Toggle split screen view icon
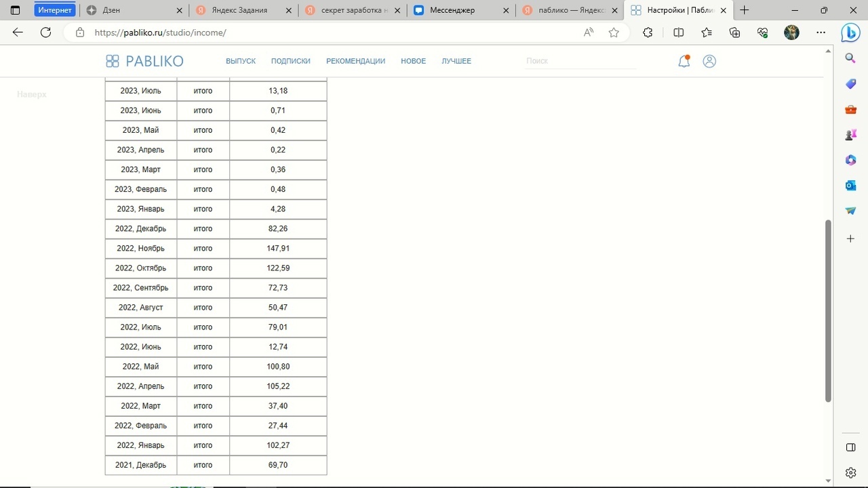Viewport: 868px width, 488px height. 678,33
